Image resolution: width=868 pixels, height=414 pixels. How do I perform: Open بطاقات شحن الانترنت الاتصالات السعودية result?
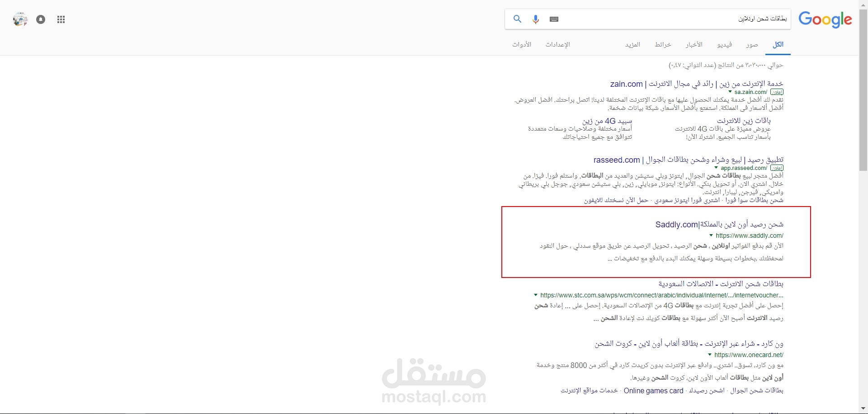721,284
